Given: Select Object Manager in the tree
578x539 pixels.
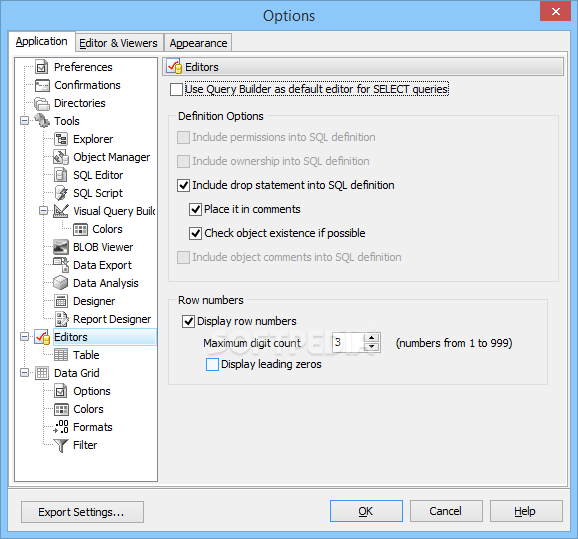Looking at the screenshot, I should coord(112,157).
